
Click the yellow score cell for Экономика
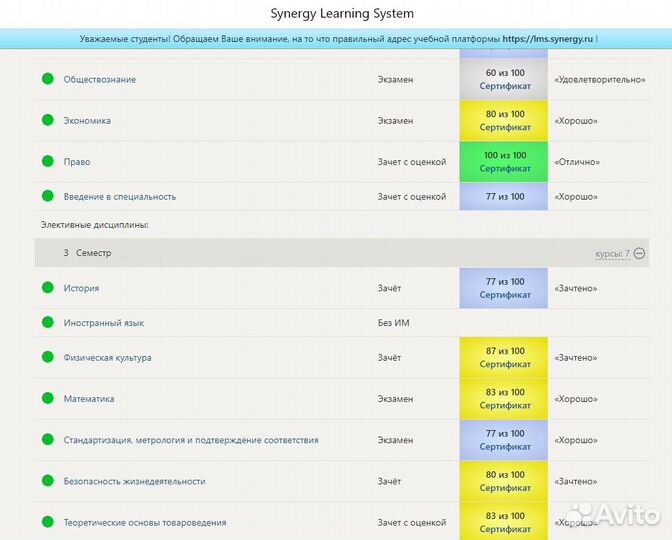(505, 120)
